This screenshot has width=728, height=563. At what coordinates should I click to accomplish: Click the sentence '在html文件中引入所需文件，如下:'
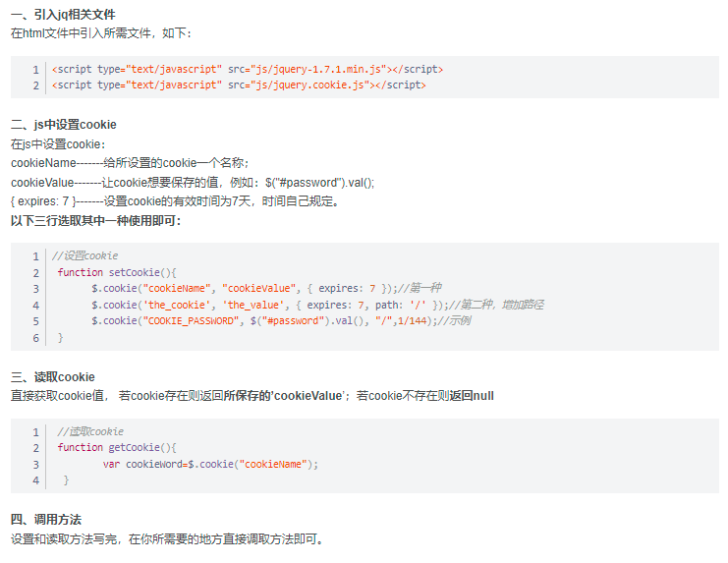click(x=101, y=33)
